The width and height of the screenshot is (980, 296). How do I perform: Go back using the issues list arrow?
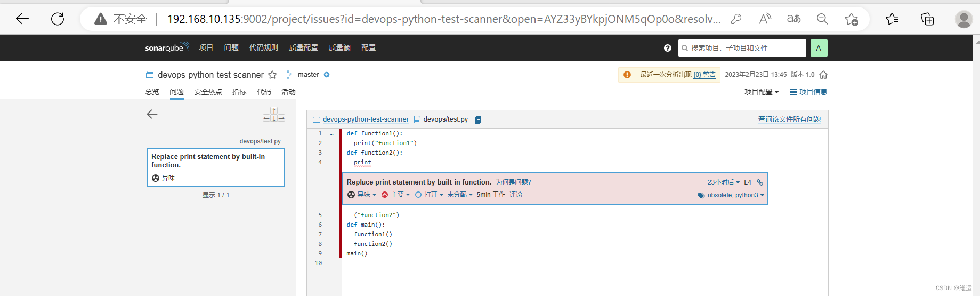(152, 114)
